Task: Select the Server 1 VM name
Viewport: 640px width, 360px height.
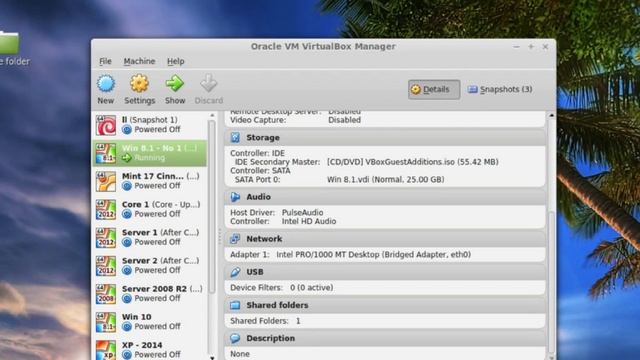Action: coord(139,233)
